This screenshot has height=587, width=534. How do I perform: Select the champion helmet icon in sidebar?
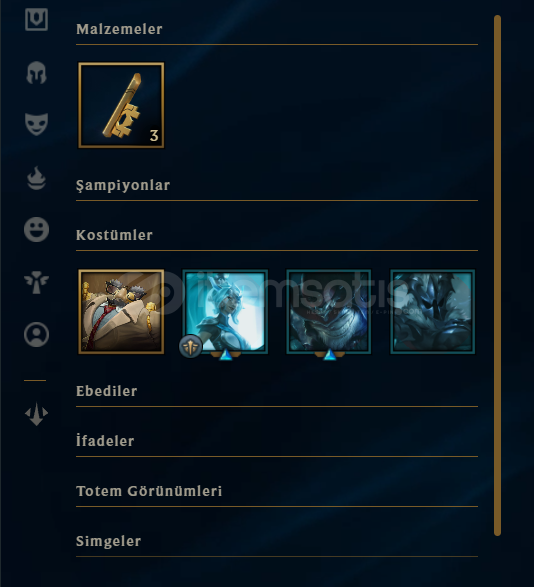click(x=36, y=73)
